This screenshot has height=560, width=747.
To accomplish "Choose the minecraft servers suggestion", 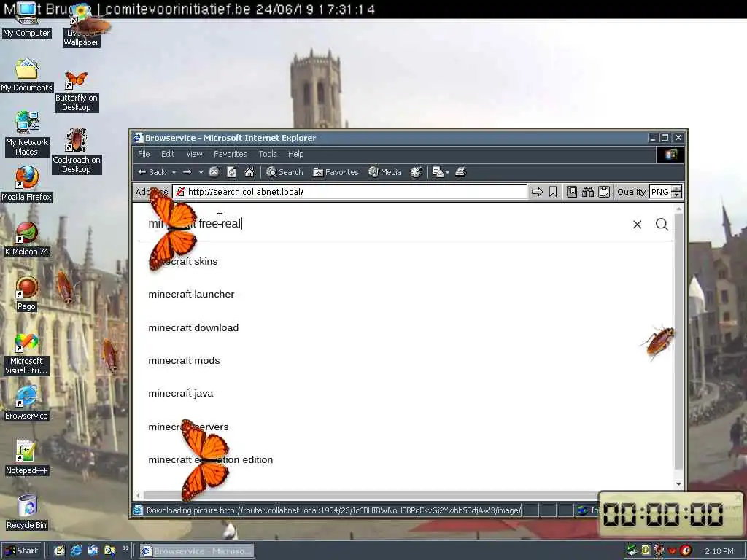I will [x=188, y=427].
